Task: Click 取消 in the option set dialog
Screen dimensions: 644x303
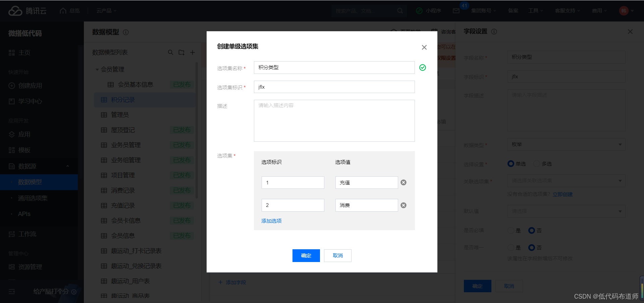Action: tap(338, 256)
